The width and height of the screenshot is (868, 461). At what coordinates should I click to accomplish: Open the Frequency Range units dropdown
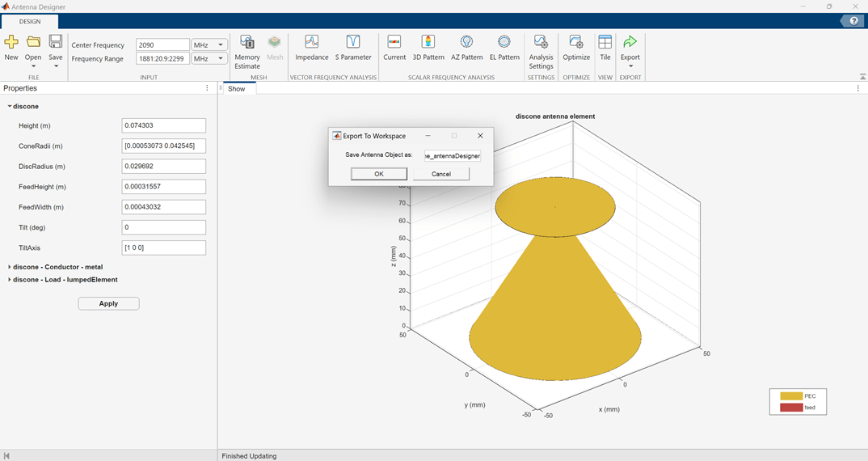coord(209,59)
